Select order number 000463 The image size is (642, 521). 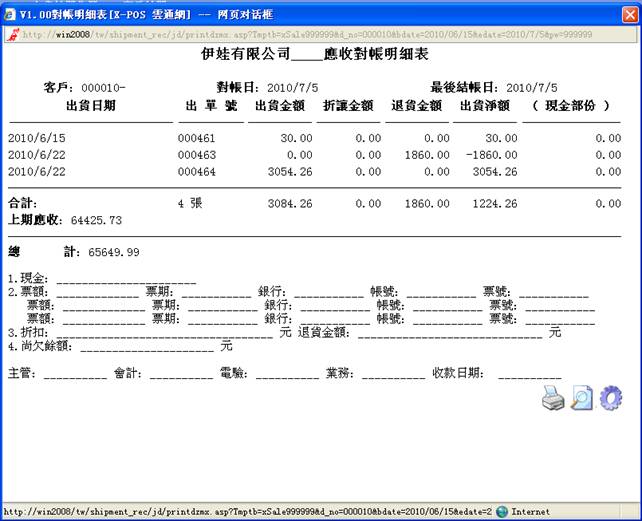(197, 155)
